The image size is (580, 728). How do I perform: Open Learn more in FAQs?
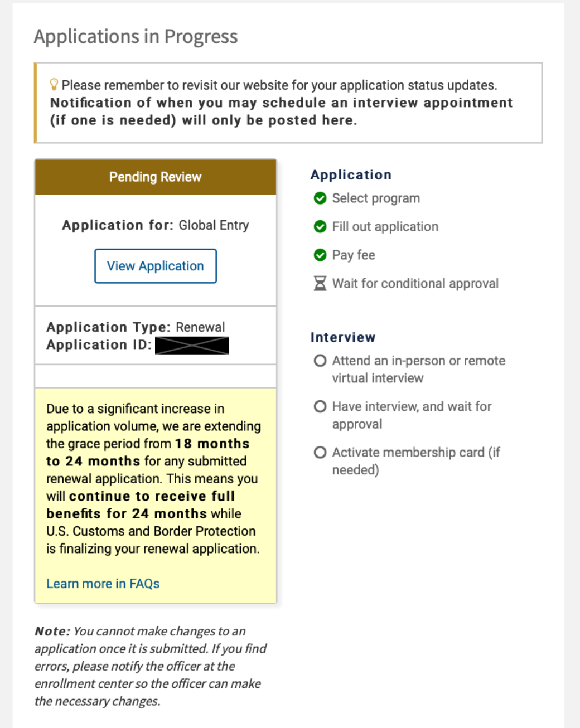[x=103, y=583]
